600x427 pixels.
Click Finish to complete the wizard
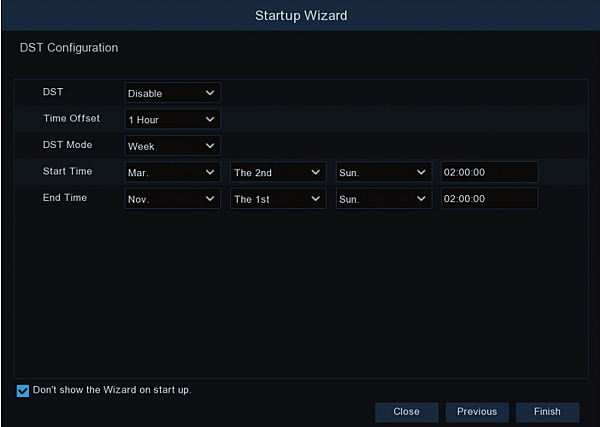(547, 411)
